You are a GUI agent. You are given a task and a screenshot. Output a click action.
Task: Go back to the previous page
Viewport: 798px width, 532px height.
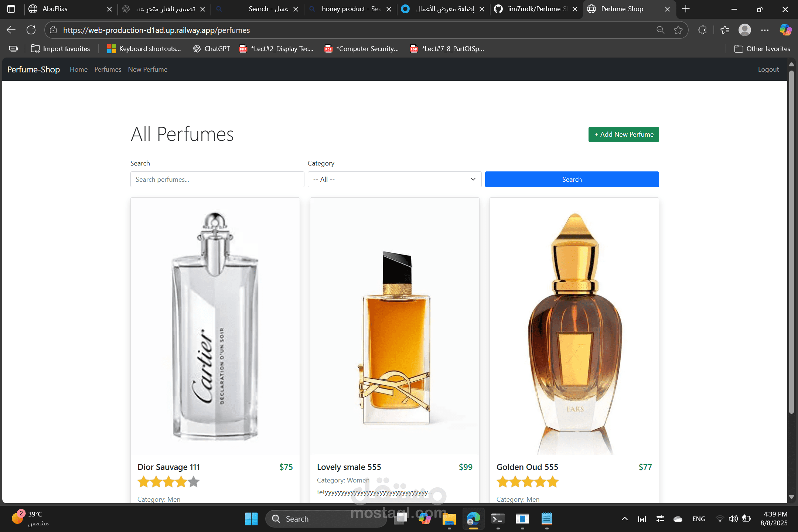(x=11, y=30)
